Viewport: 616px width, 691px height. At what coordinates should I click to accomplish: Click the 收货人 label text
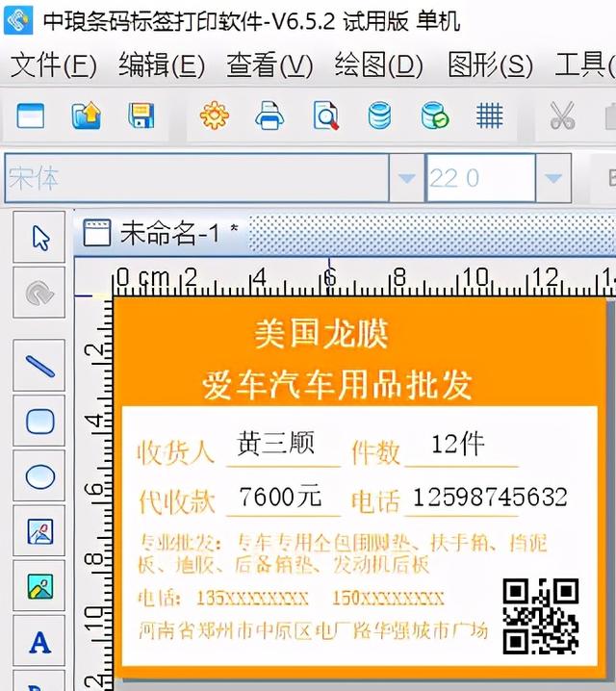click(x=175, y=452)
